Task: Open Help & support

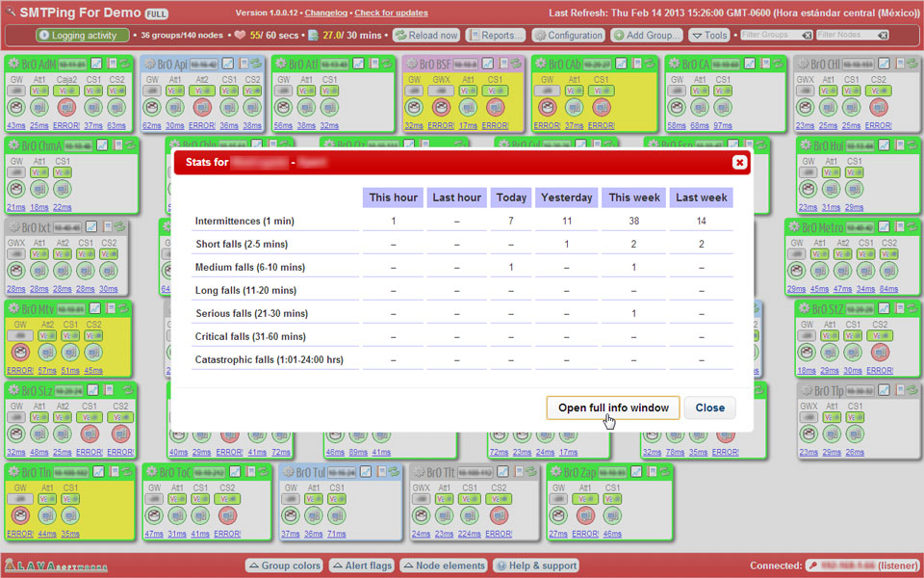Action: [x=536, y=565]
